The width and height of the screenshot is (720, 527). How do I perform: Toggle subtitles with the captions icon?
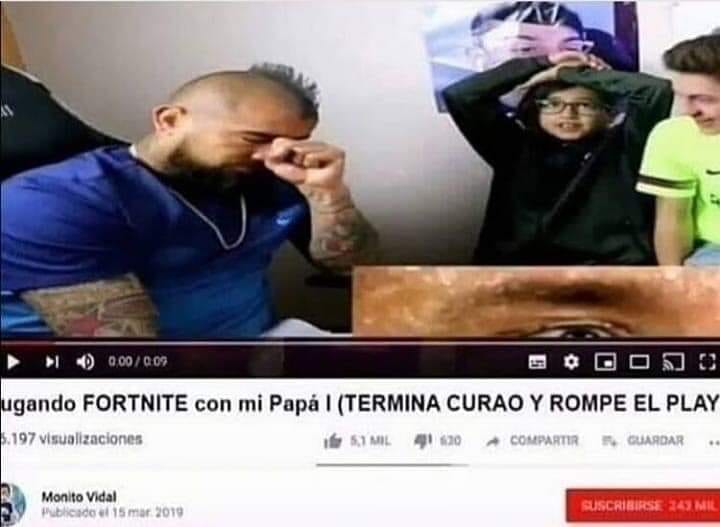pos(537,362)
